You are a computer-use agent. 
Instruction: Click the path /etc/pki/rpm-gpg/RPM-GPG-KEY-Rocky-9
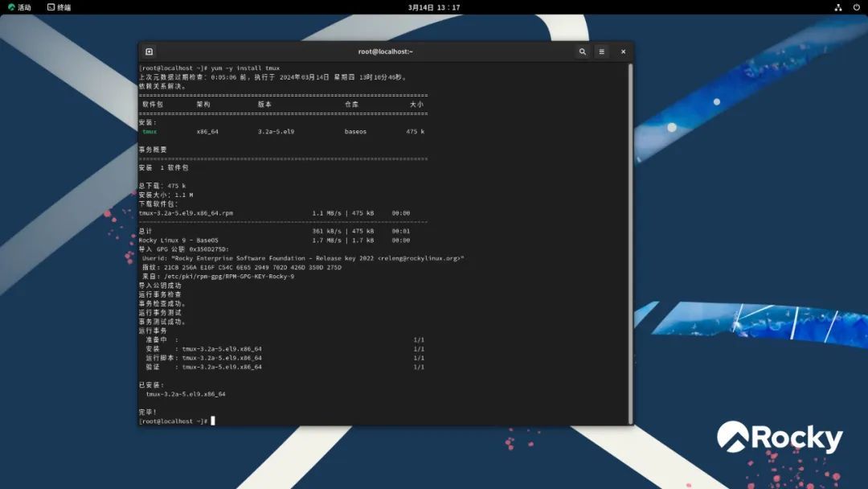point(229,277)
